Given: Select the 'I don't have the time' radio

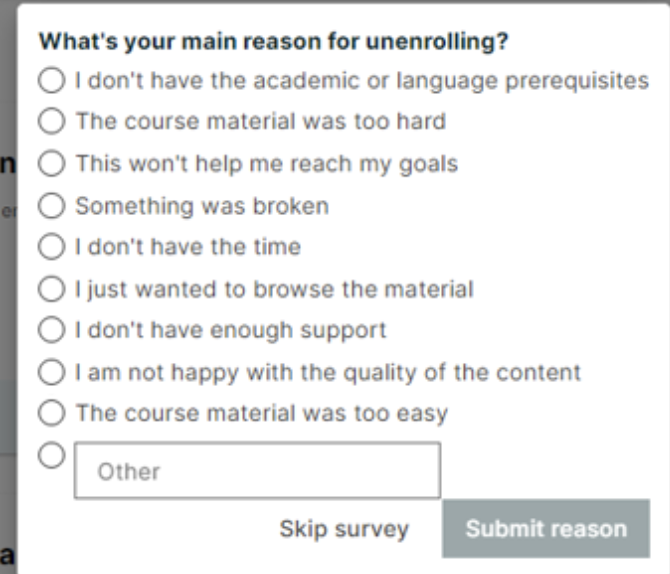Looking at the screenshot, I should (52, 246).
